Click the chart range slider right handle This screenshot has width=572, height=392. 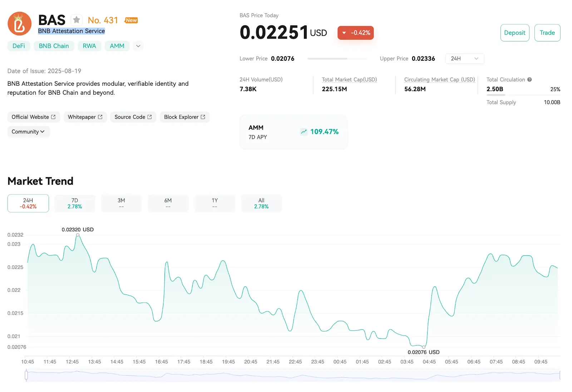tap(560, 375)
